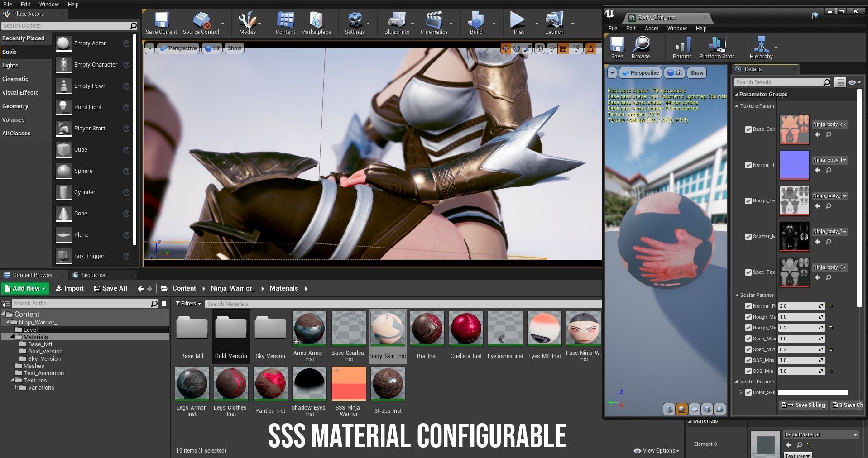Open Asset menu in material editor

pos(651,28)
